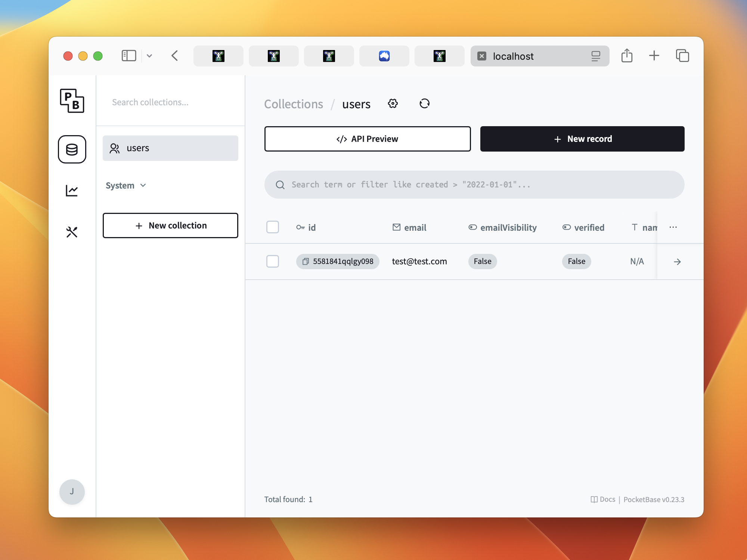Copy the record id 5581841qqlgy098

pyautogui.click(x=306, y=261)
